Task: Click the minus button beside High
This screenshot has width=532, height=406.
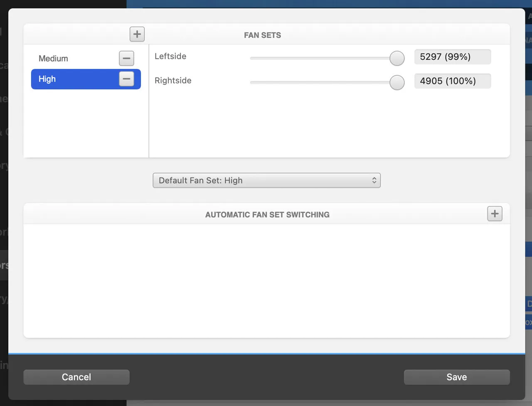Action: 126,79
